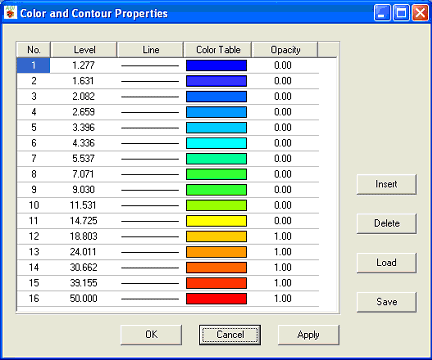
Task: Open the color swatch for level 3.396
Action: [216, 128]
